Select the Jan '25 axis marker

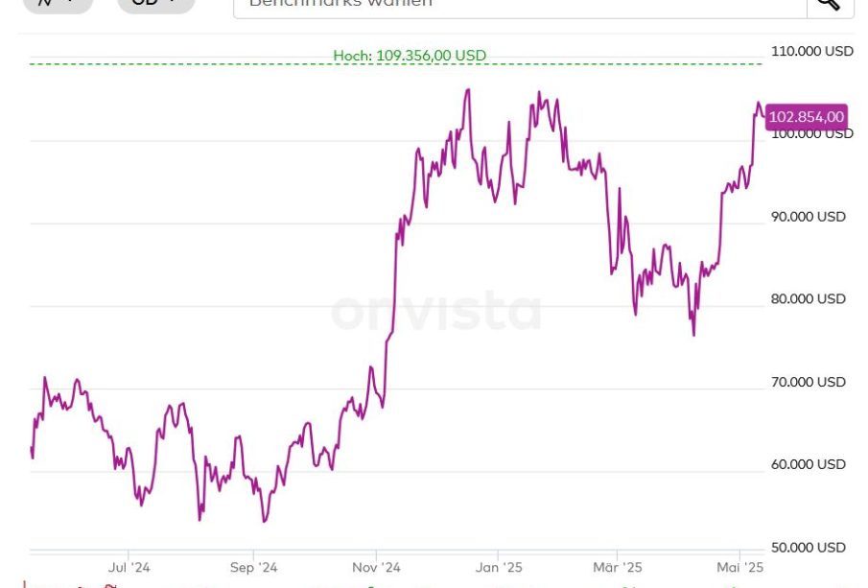click(498, 567)
